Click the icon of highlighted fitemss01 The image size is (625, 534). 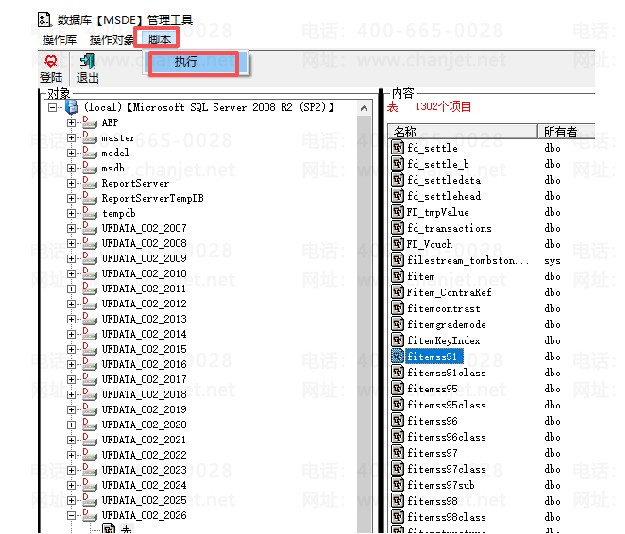click(397, 356)
